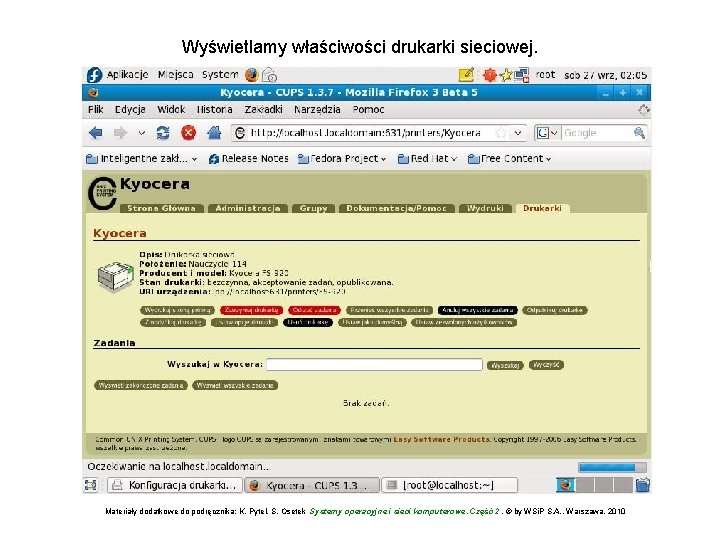Click the Anuluj wszystkie zadania button
720x540 pixels.
[x=478, y=310]
